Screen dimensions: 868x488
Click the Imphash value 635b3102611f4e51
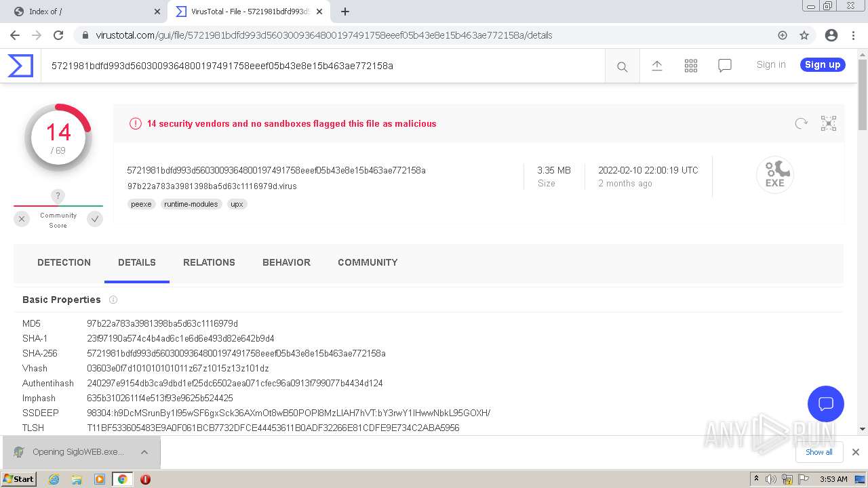tap(160, 398)
